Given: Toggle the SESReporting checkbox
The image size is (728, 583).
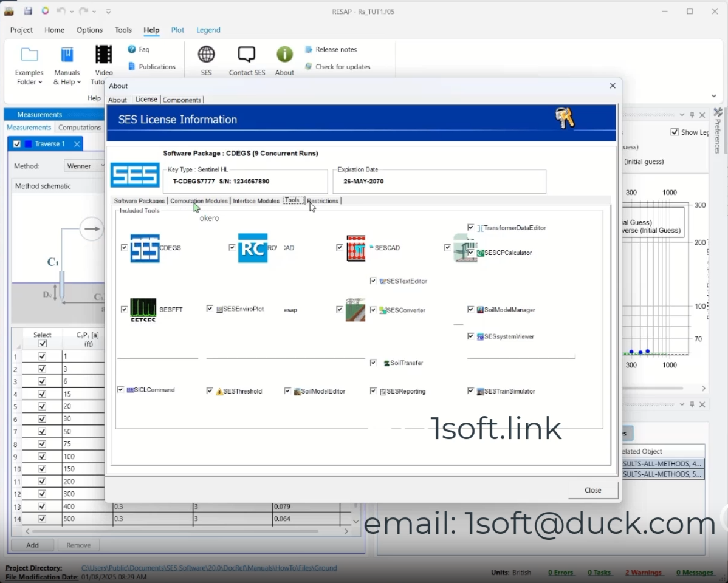Looking at the screenshot, I should click(373, 391).
